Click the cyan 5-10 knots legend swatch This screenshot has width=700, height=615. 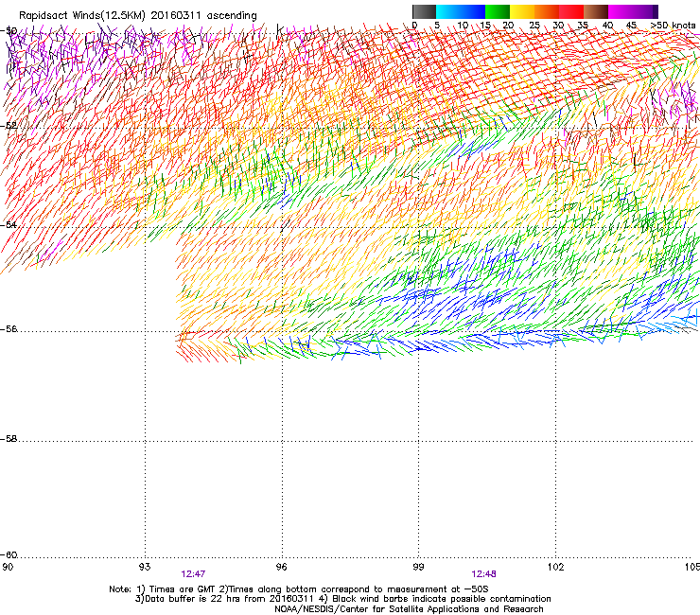[448, 11]
